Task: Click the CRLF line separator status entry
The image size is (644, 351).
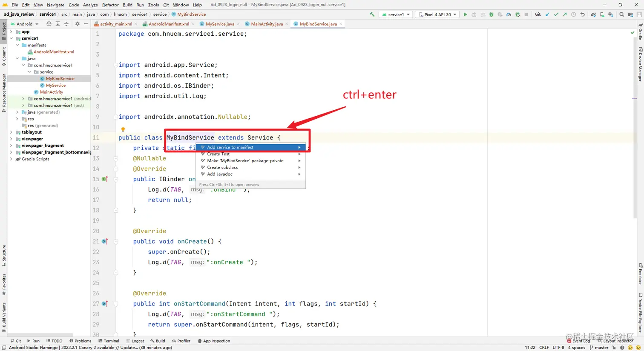Action: (x=544, y=348)
